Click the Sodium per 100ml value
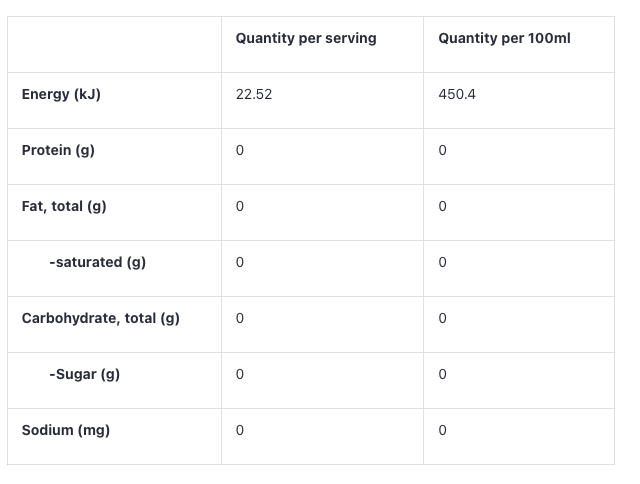 [442, 431]
